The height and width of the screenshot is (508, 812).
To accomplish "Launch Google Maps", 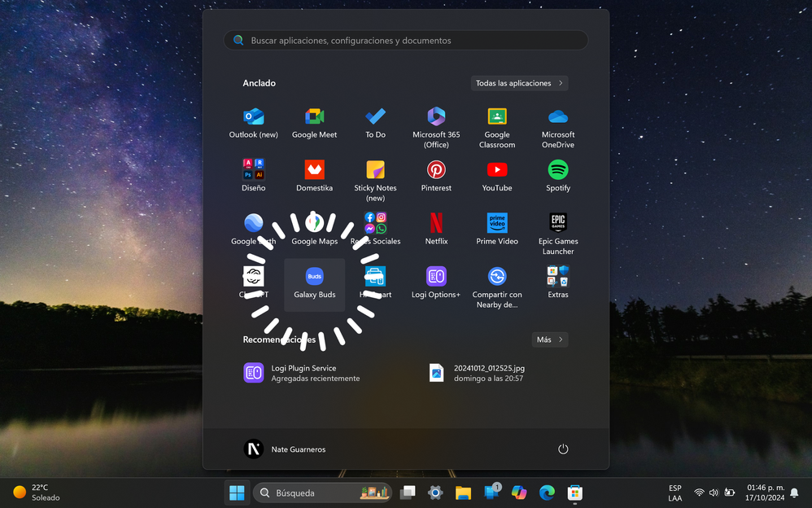I will (314, 230).
